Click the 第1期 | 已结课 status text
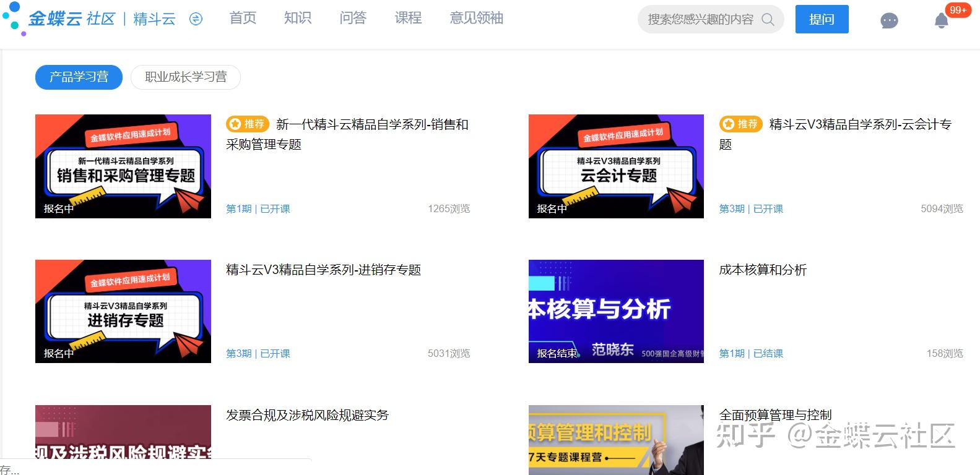Screen dimensions: 980x475 pos(751,354)
